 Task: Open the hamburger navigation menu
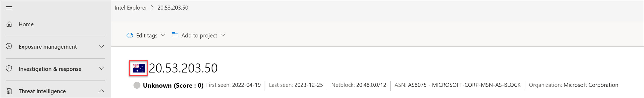pos(9,8)
